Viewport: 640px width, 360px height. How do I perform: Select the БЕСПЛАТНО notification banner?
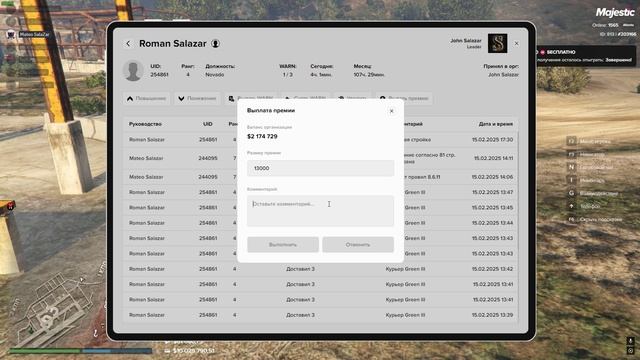(586, 56)
